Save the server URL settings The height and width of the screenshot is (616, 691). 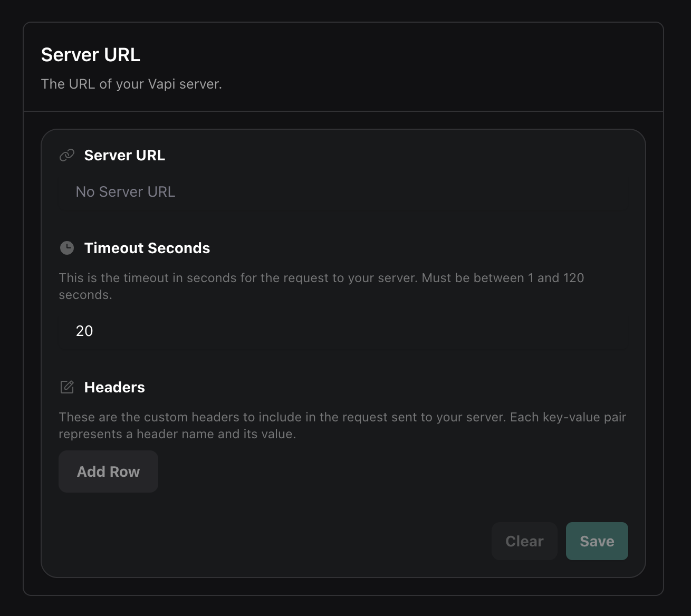(x=597, y=541)
